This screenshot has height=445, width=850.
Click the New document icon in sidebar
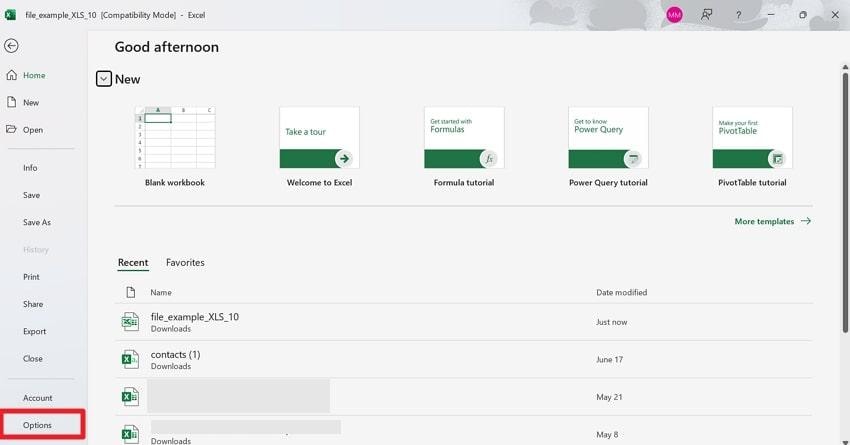[11, 102]
